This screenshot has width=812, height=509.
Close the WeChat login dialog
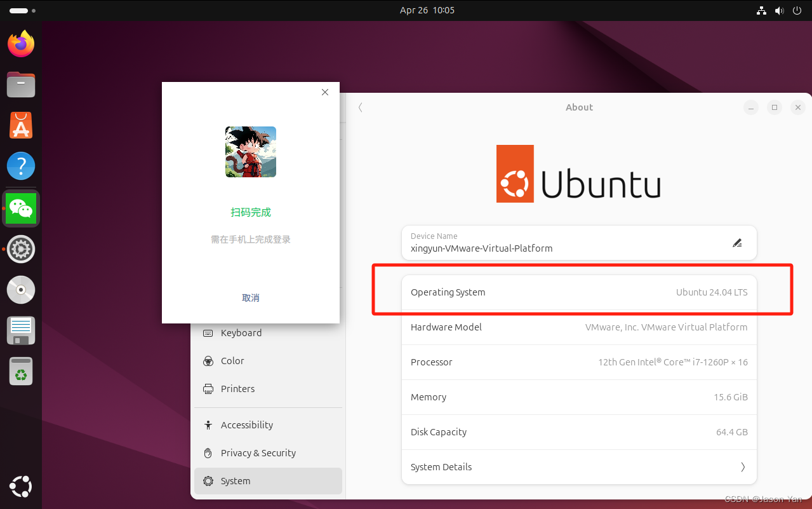[325, 92]
